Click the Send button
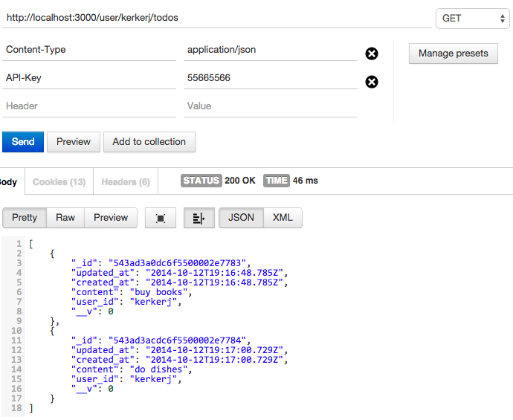Screen dimensions: 513x420 23,142
